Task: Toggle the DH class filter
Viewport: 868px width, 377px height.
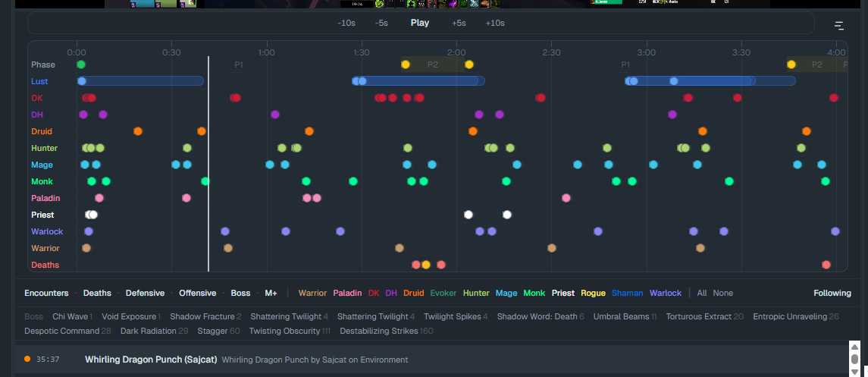Action: click(391, 293)
